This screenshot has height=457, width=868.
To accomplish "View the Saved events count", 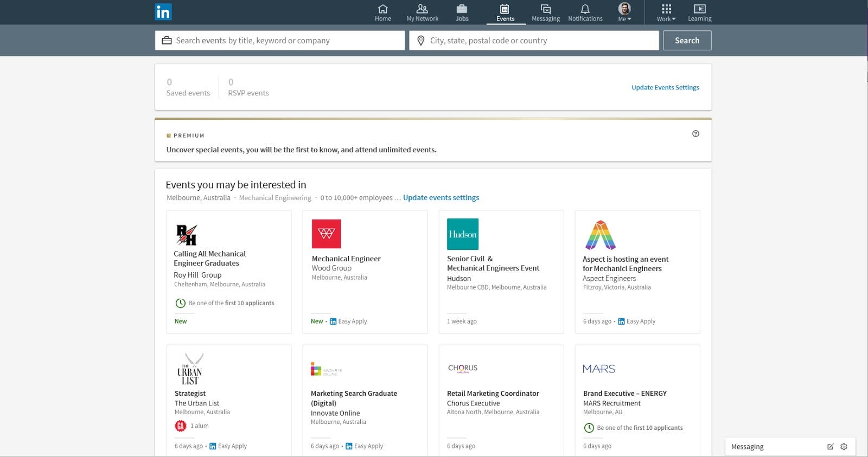I will [x=188, y=87].
